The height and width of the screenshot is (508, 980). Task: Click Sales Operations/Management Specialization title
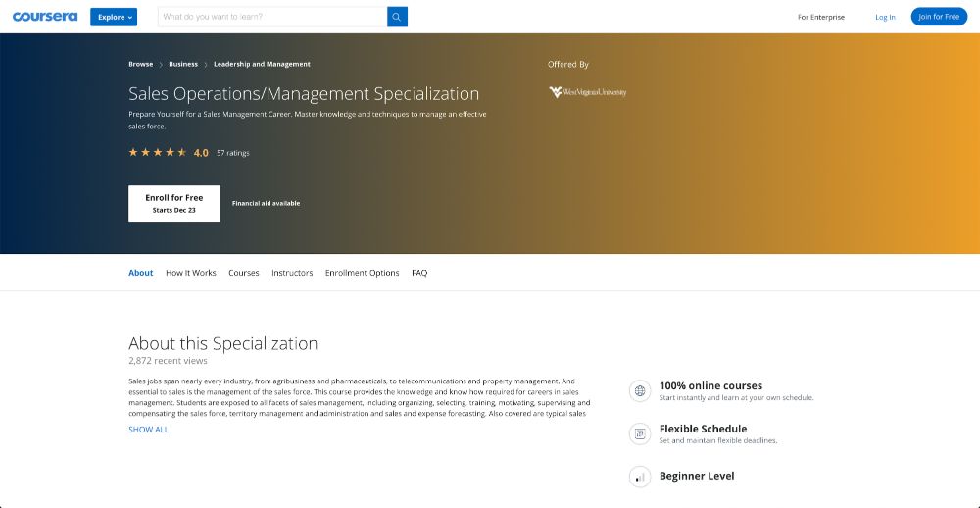click(x=304, y=94)
